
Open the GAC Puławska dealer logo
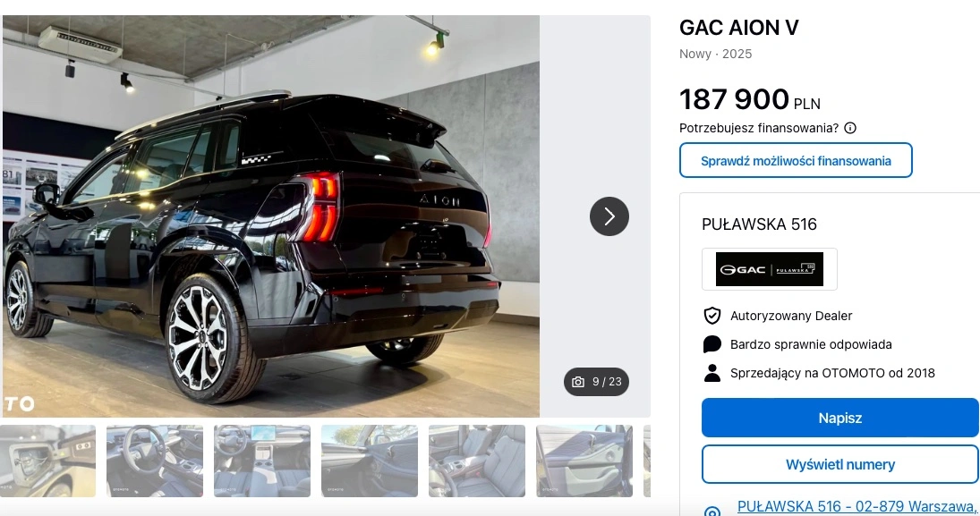pyautogui.click(x=770, y=269)
